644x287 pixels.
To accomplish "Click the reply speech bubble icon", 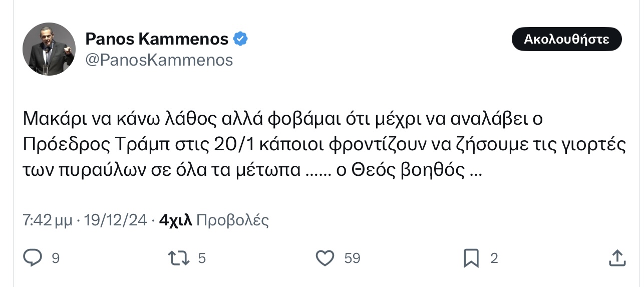I will (33, 258).
